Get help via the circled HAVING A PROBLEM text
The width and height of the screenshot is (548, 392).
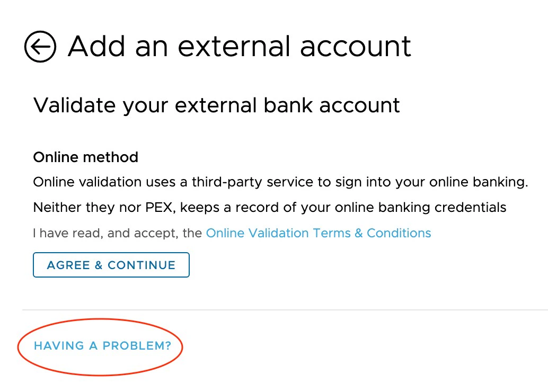pos(102,345)
